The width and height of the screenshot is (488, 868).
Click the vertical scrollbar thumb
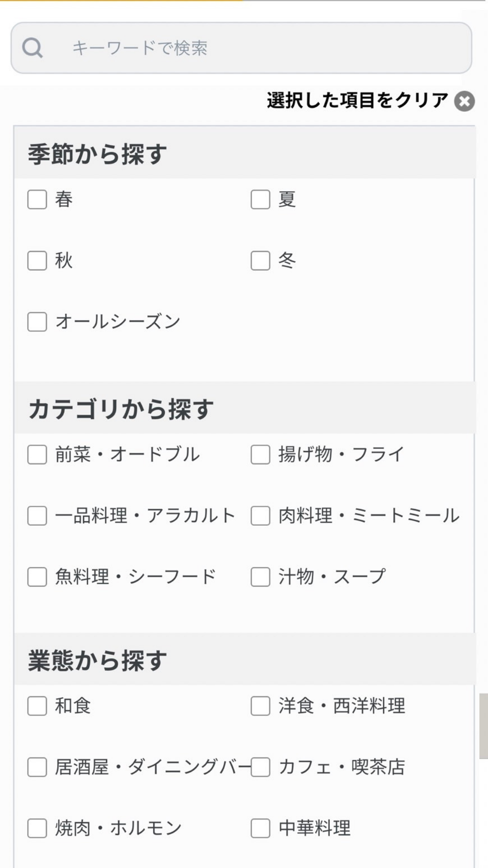pyautogui.click(x=483, y=726)
